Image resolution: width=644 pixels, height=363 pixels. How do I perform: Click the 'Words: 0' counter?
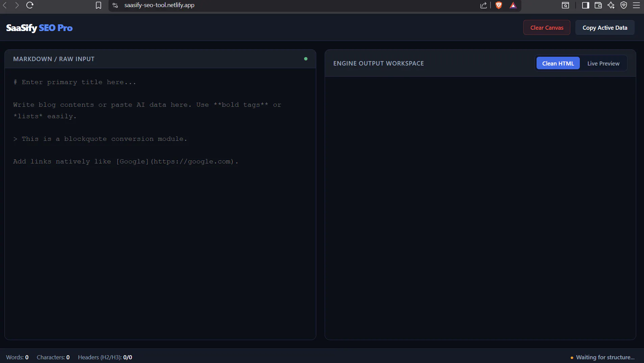(17, 357)
